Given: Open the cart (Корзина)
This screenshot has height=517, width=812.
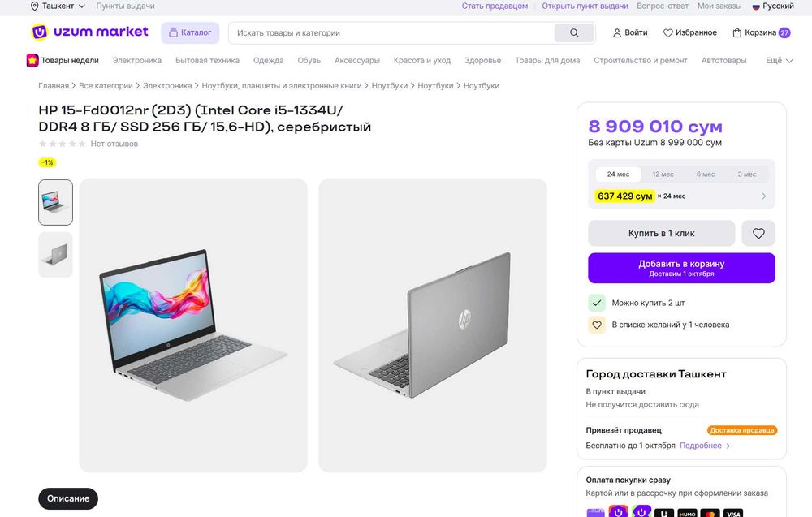Looking at the screenshot, I should coord(761,33).
